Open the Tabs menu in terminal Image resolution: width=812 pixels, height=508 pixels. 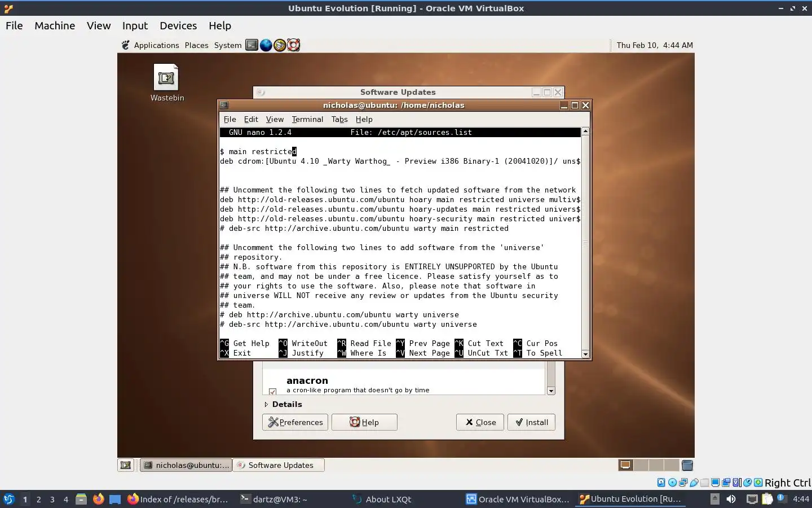(x=339, y=119)
